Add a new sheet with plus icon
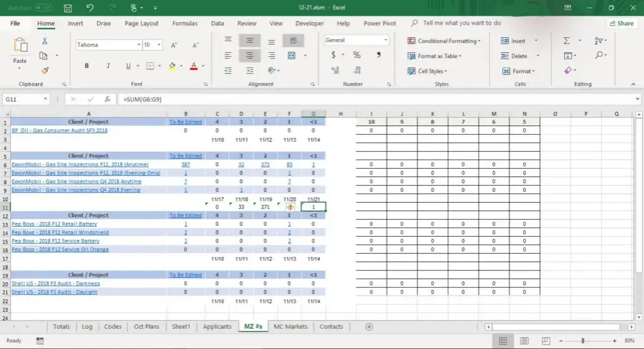 [369, 326]
